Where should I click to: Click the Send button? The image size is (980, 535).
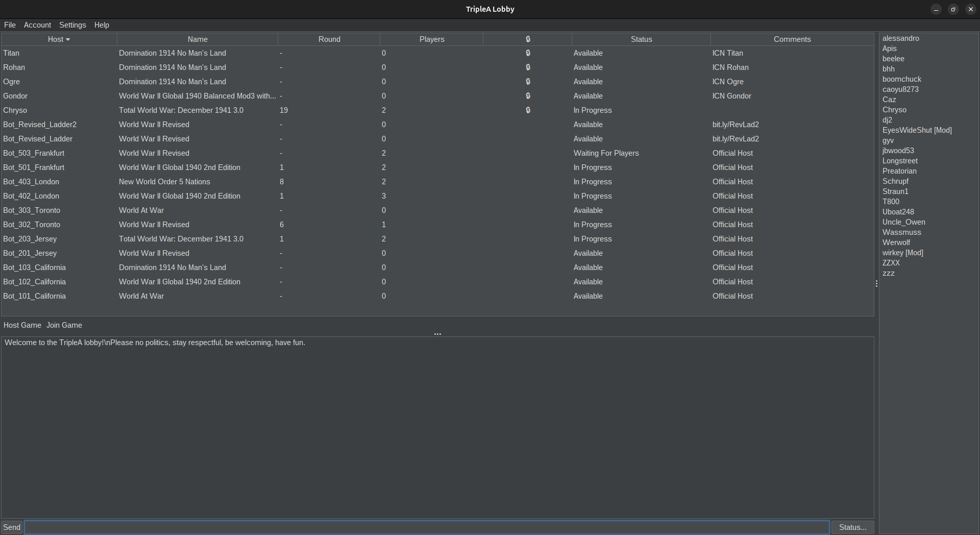(12, 527)
